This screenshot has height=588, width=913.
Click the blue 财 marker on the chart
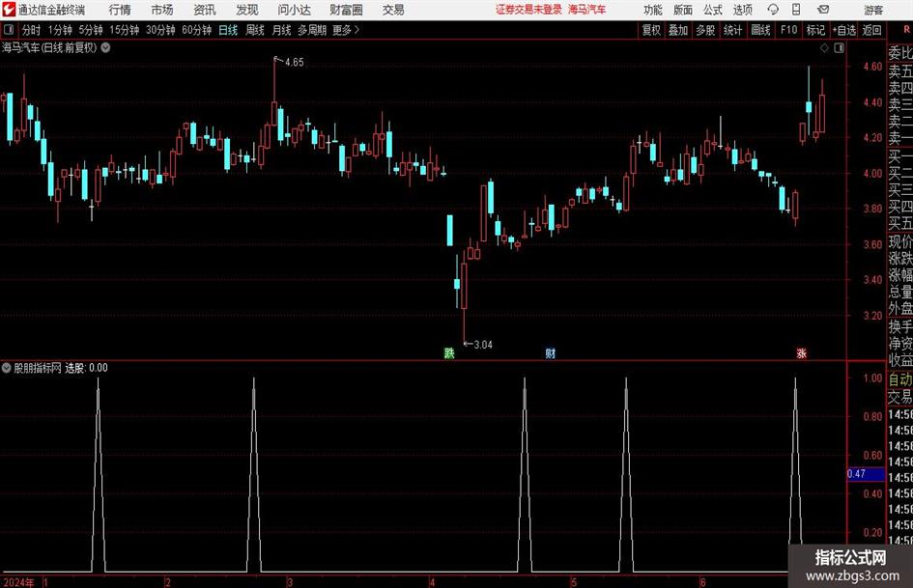click(x=551, y=352)
